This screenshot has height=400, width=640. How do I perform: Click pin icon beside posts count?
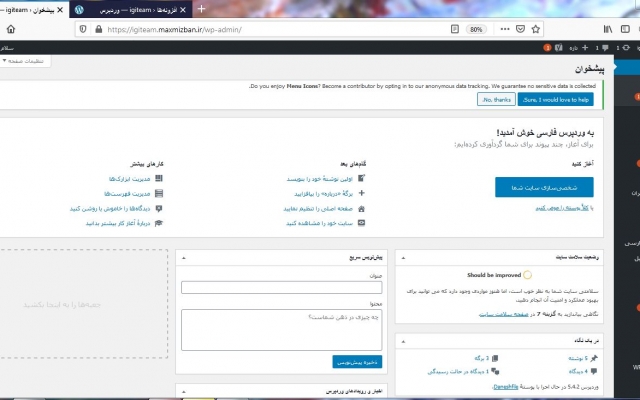coord(594,358)
